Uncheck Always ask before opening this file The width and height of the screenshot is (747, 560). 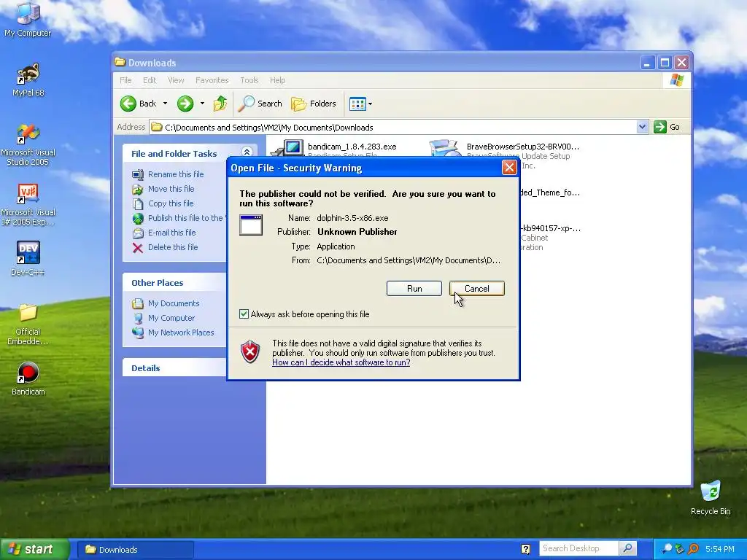pos(244,314)
